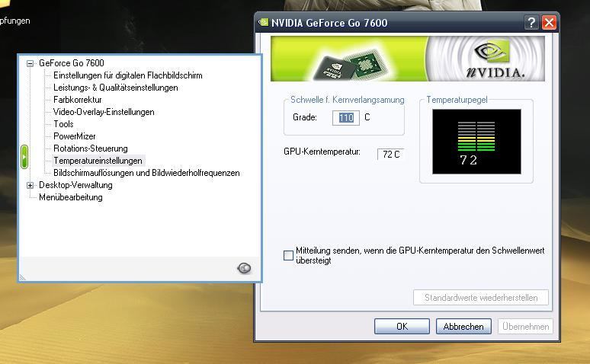Select Rotations-Steuerung entry

[90, 148]
